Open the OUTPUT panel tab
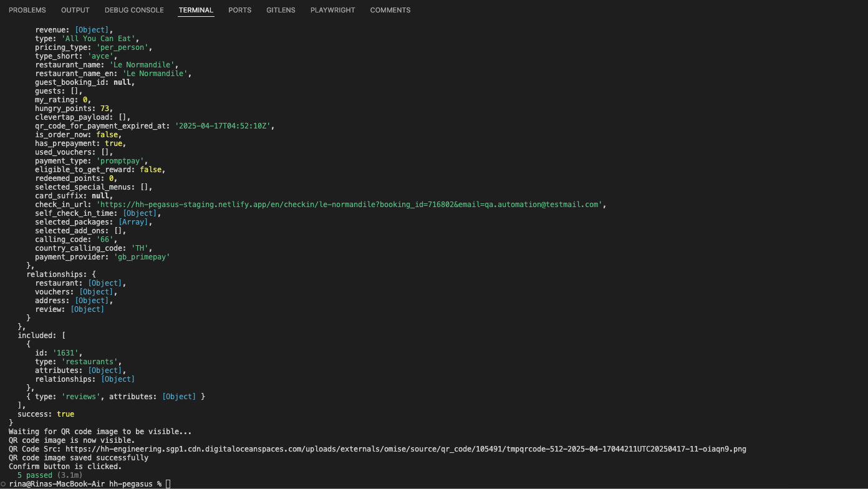The width and height of the screenshot is (868, 489). point(75,10)
